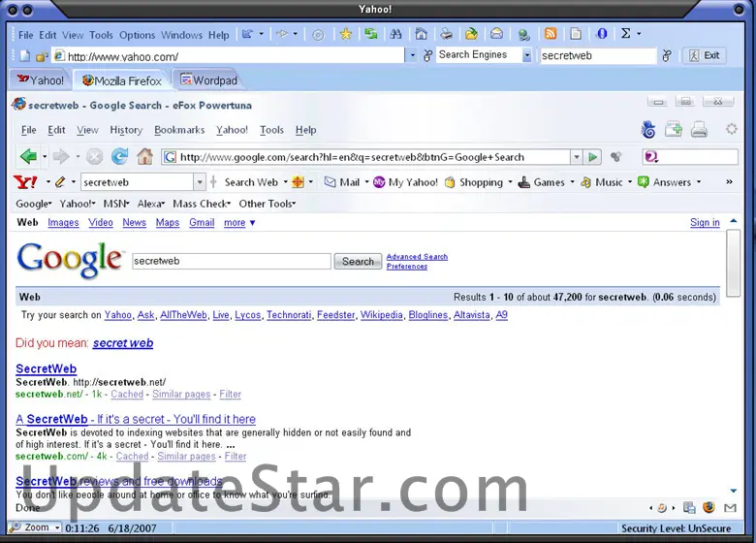The height and width of the screenshot is (543, 756).
Task: Click the Firefox grey stop loading icon
Action: tap(95, 157)
